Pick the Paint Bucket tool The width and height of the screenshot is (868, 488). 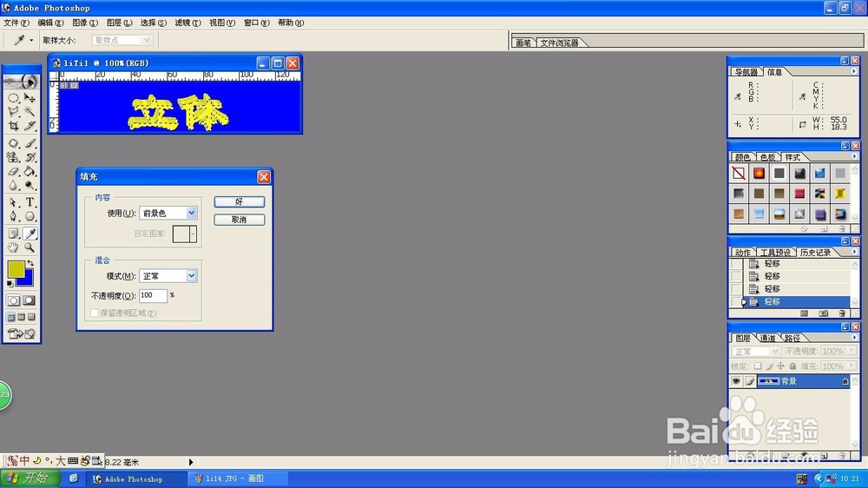pos(30,171)
